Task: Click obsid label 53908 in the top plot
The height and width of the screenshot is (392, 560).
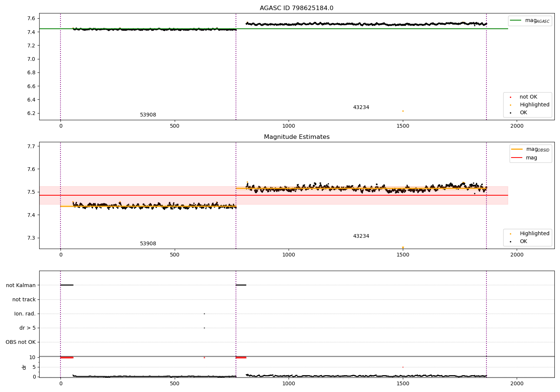Action: click(x=148, y=115)
